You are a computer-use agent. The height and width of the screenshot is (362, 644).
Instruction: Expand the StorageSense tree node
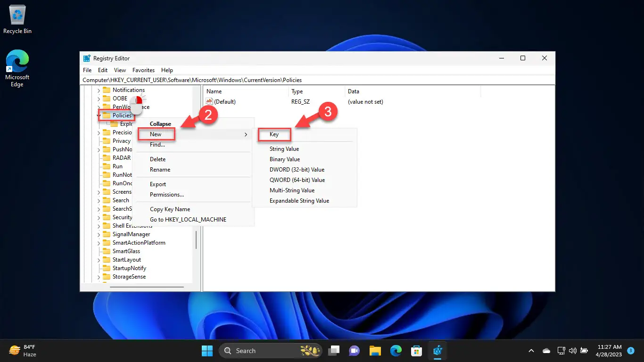point(99,277)
